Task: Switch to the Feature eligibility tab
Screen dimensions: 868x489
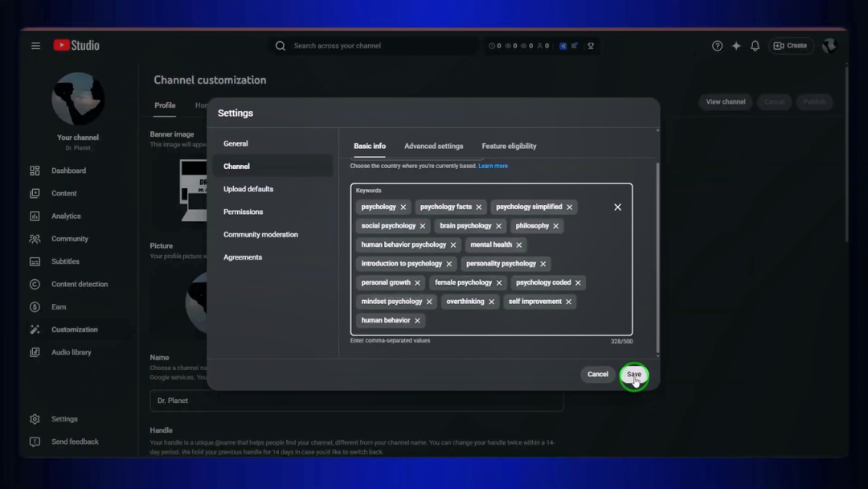Action: point(509,146)
